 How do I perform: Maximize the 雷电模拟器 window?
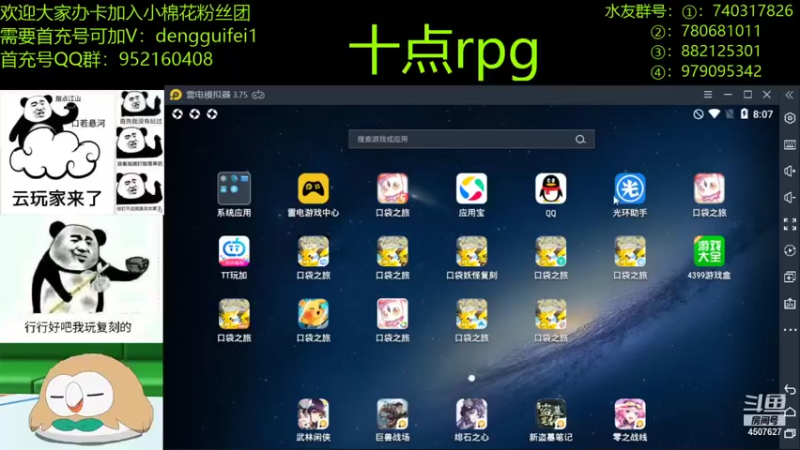coord(747,95)
